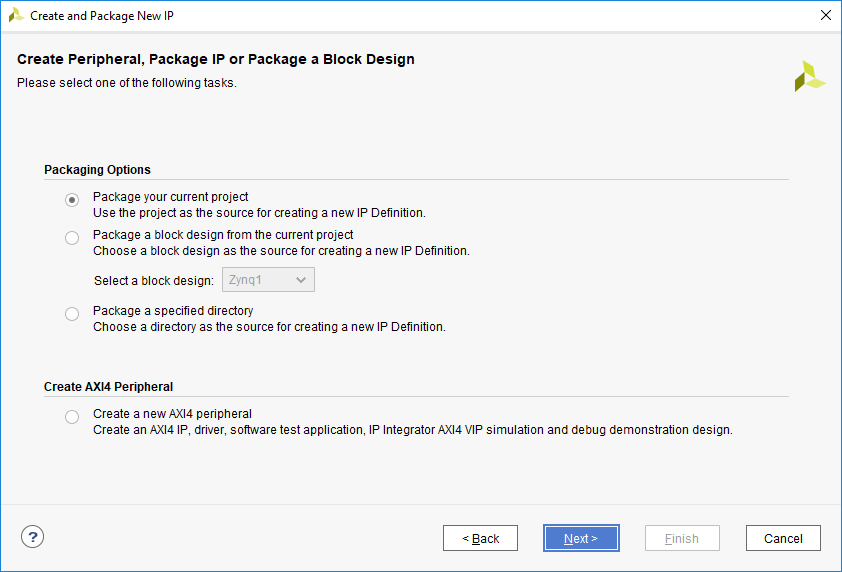Screen dimensions: 842x572
Task: Click the Create AXI4 Peripheral section heading
Action: [108, 387]
